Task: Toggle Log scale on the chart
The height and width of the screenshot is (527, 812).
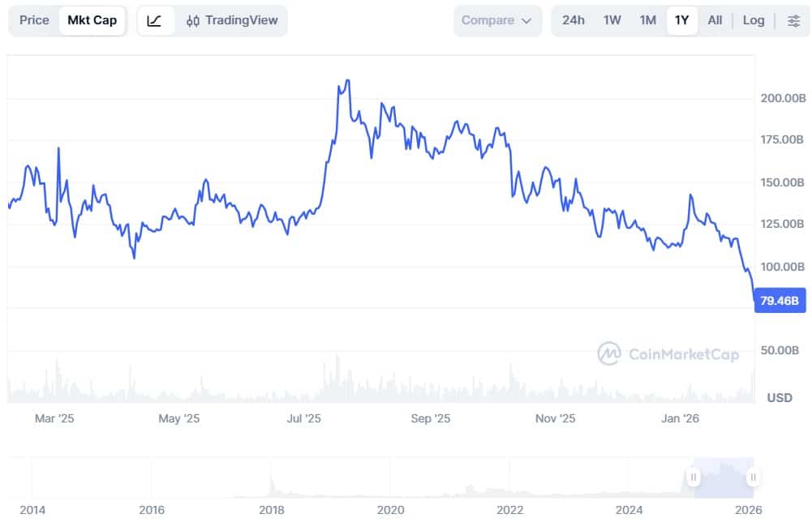Action: coord(753,20)
